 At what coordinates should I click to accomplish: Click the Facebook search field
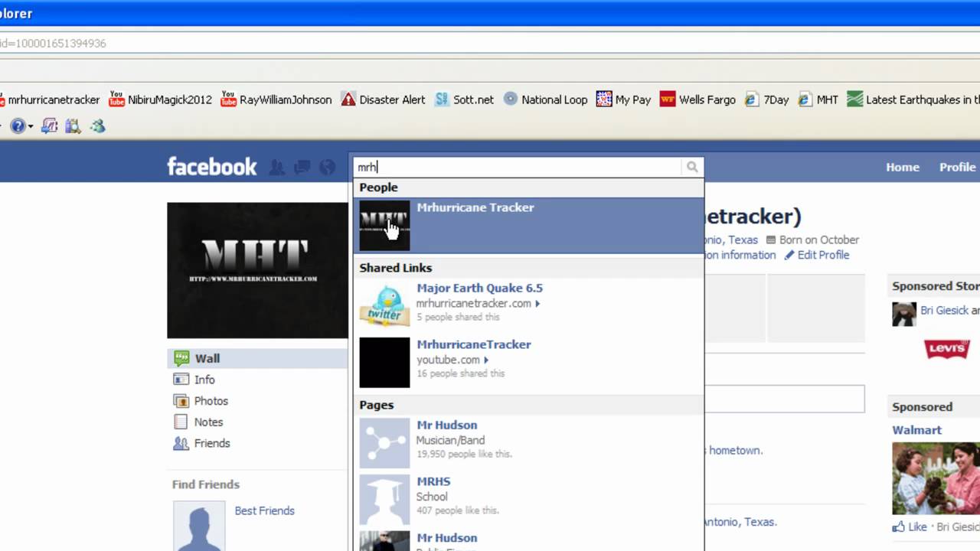click(518, 167)
